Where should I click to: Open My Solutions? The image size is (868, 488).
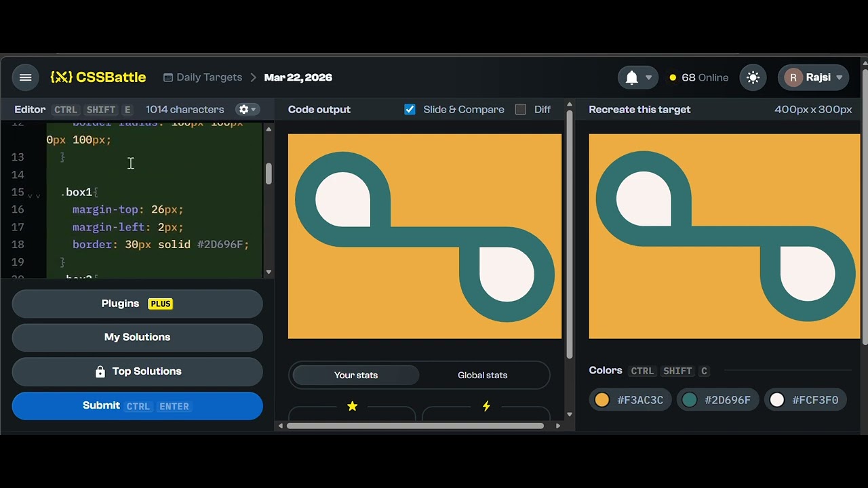coord(137,337)
